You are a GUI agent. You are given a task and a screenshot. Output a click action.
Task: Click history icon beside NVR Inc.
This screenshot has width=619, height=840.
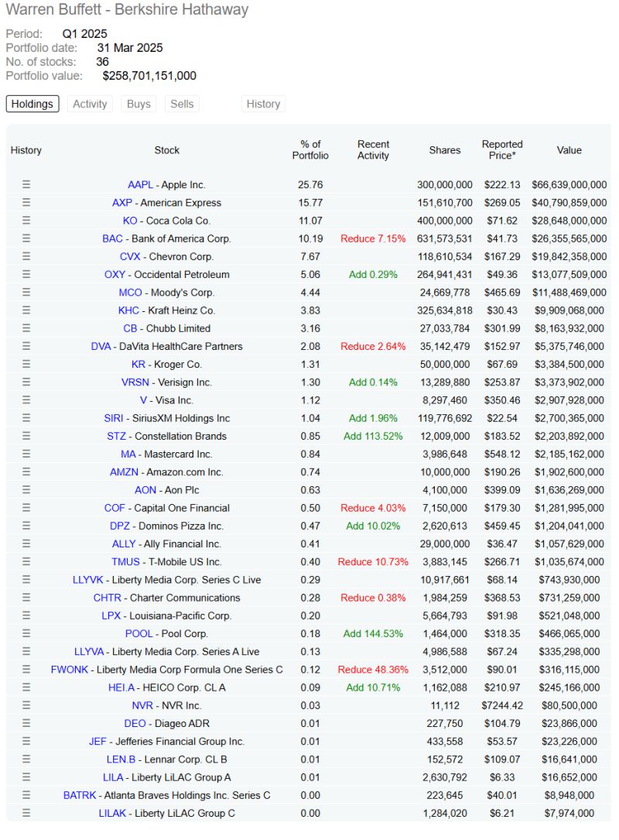[x=26, y=705]
